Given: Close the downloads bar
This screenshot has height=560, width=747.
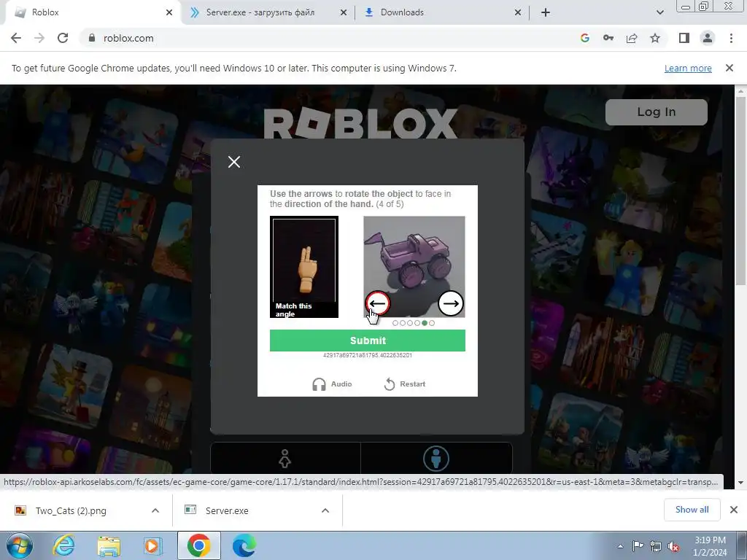Looking at the screenshot, I should coord(734,510).
